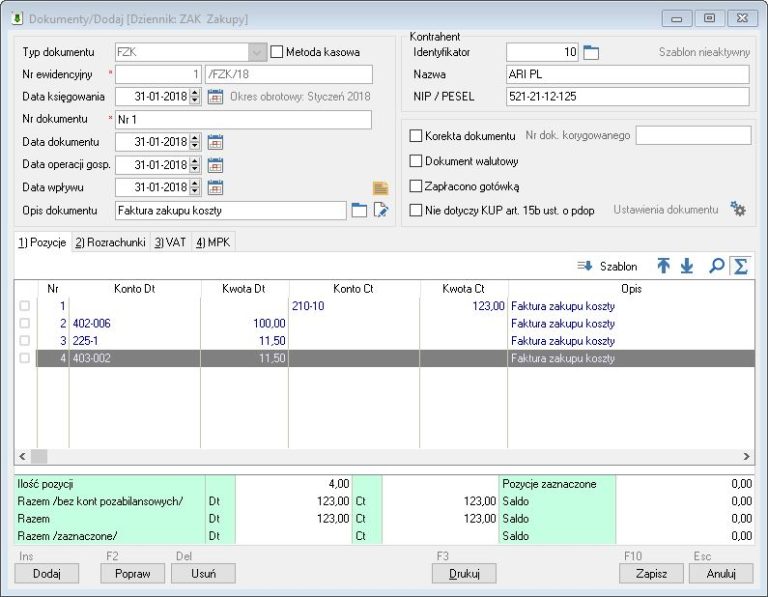Select checkbox for position row 403-002
This screenshot has height=597, width=768.
click(24, 358)
